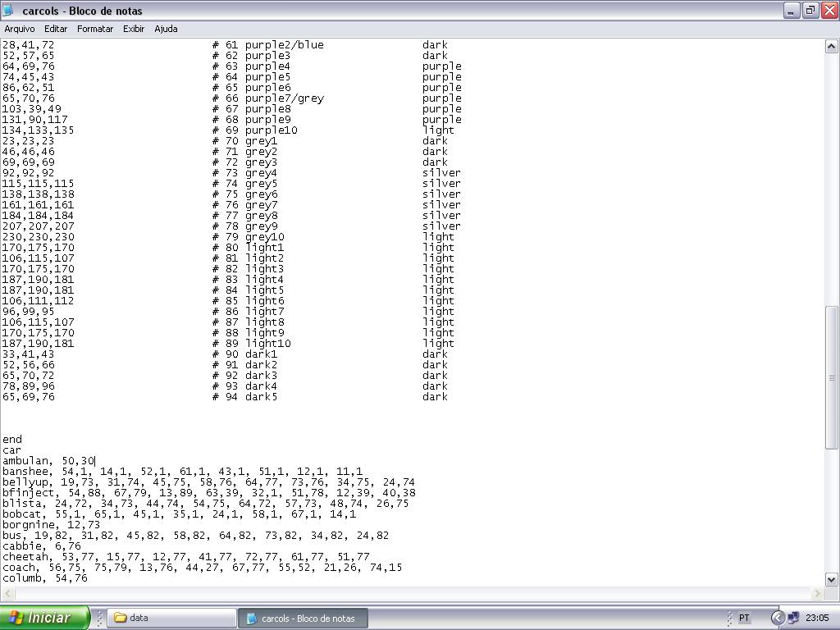Open the Ajuda menu
The width and height of the screenshot is (840, 630).
click(x=166, y=29)
